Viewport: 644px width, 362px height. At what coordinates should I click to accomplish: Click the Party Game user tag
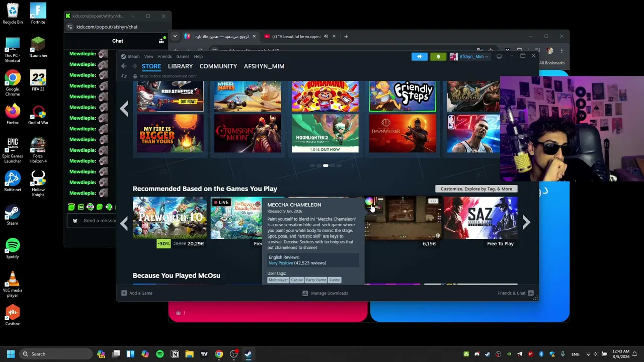pos(316,280)
